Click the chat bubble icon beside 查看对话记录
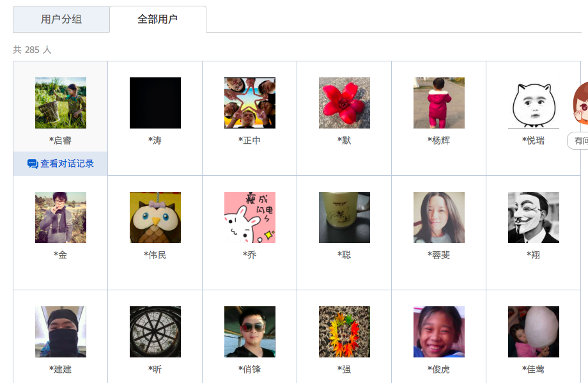 (33, 164)
